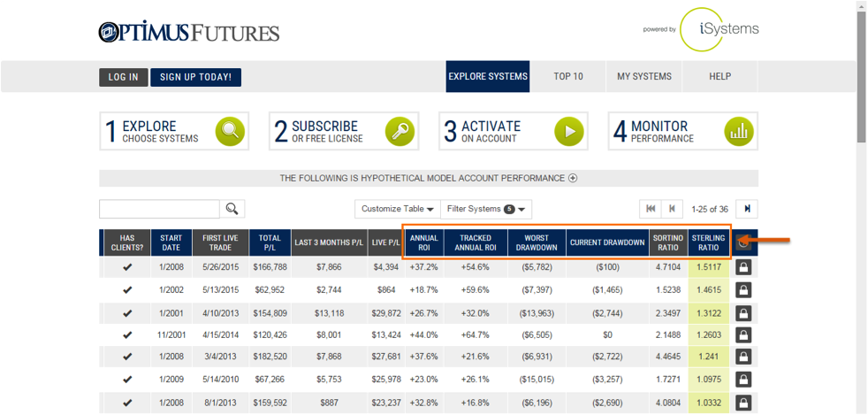The width and height of the screenshot is (868, 415).
Task: Click the lock icon for the 1.5117 row
Action: tap(743, 267)
